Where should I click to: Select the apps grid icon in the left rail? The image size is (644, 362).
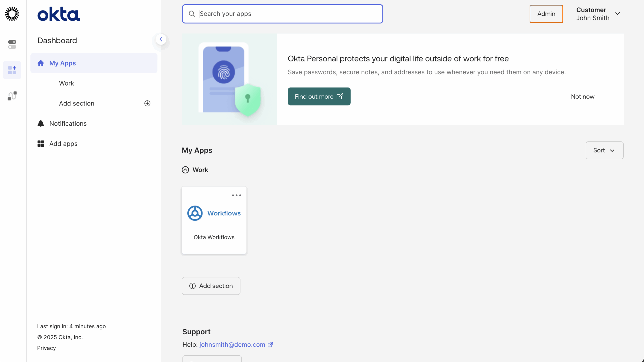pos(12,70)
